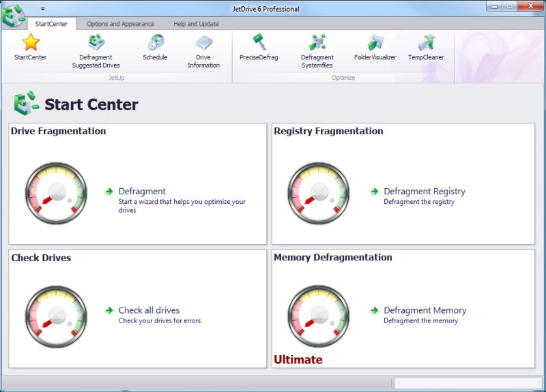Click the Registry Fragmentation gauge
This screenshot has width=546, height=392.
tap(319, 193)
